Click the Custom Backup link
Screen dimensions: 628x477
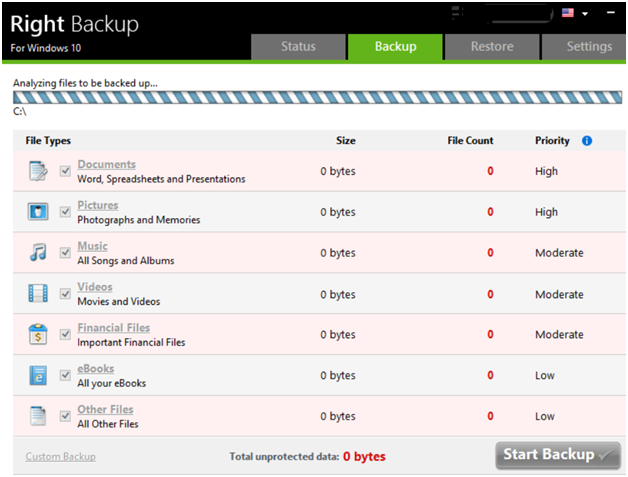(x=60, y=457)
